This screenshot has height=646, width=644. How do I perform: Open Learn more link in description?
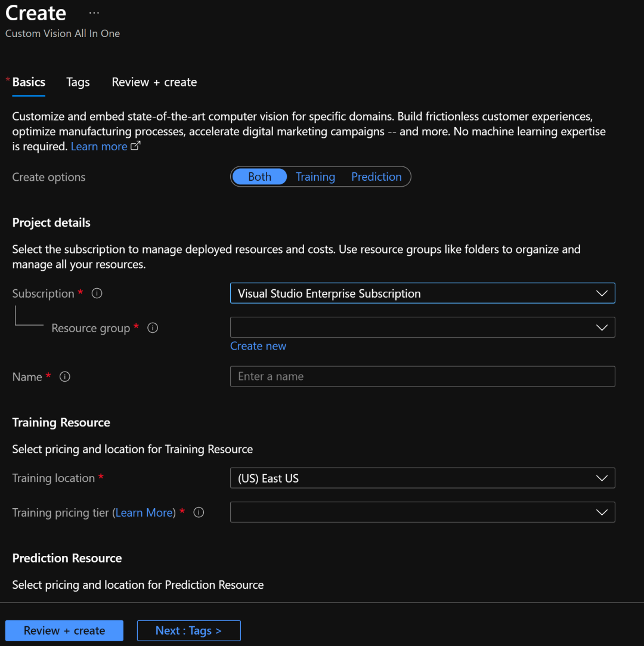point(99,147)
